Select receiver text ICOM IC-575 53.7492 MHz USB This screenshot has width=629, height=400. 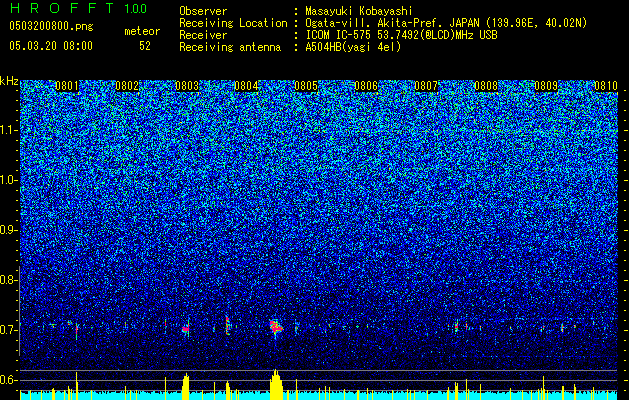point(401,35)
